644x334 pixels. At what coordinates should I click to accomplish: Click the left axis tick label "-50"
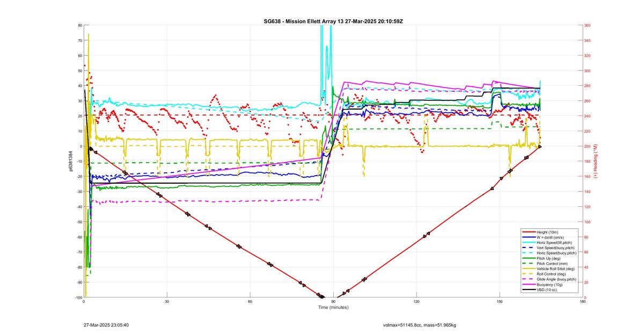79,222
